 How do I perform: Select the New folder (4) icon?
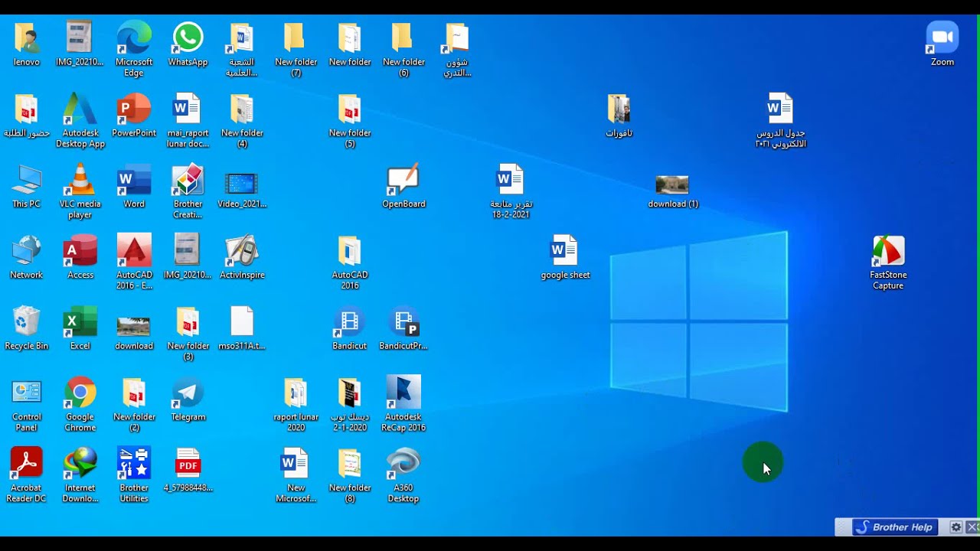coord(242,120)
